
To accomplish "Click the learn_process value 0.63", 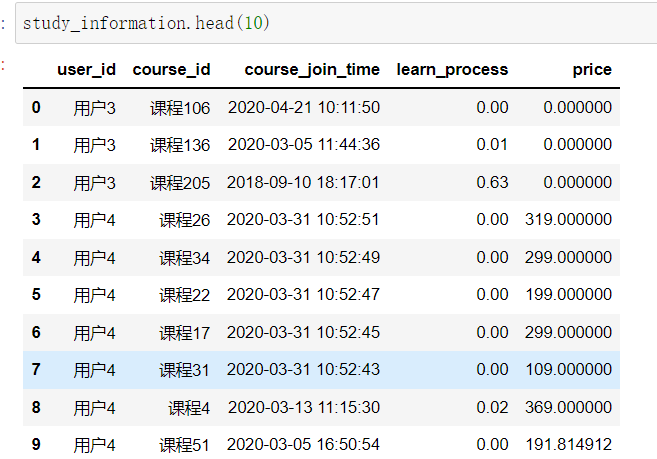I will [492, 182].
